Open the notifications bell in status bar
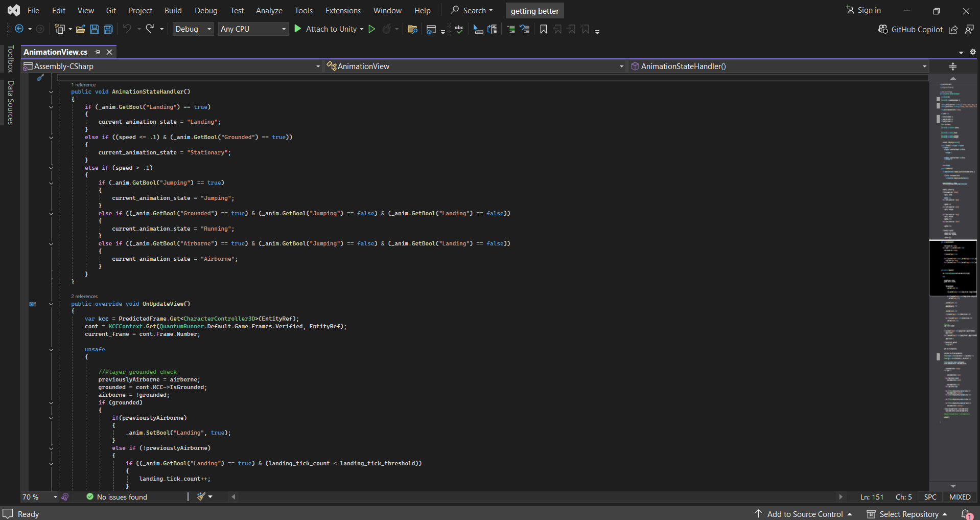Screen dimensions: 980x520 (x=966, y=514)
